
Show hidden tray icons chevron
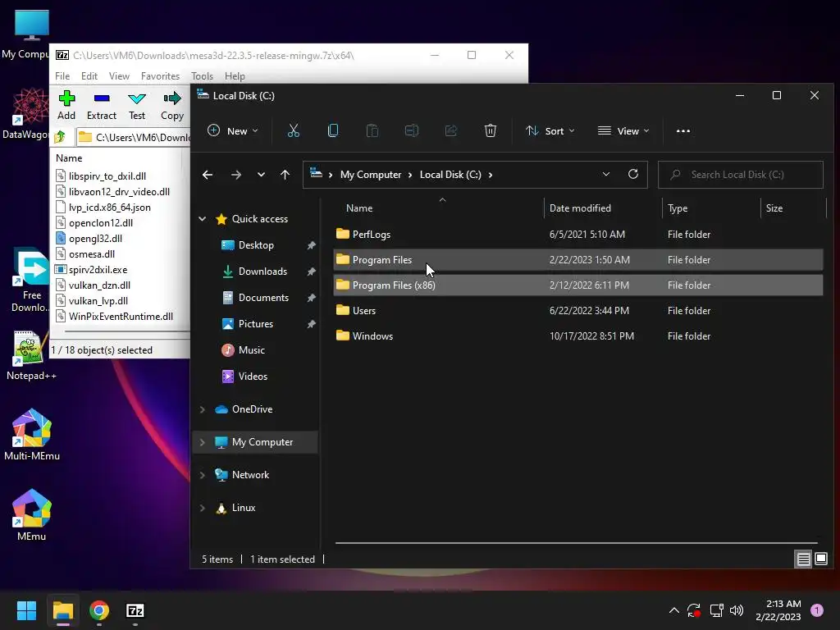point(674,610)
